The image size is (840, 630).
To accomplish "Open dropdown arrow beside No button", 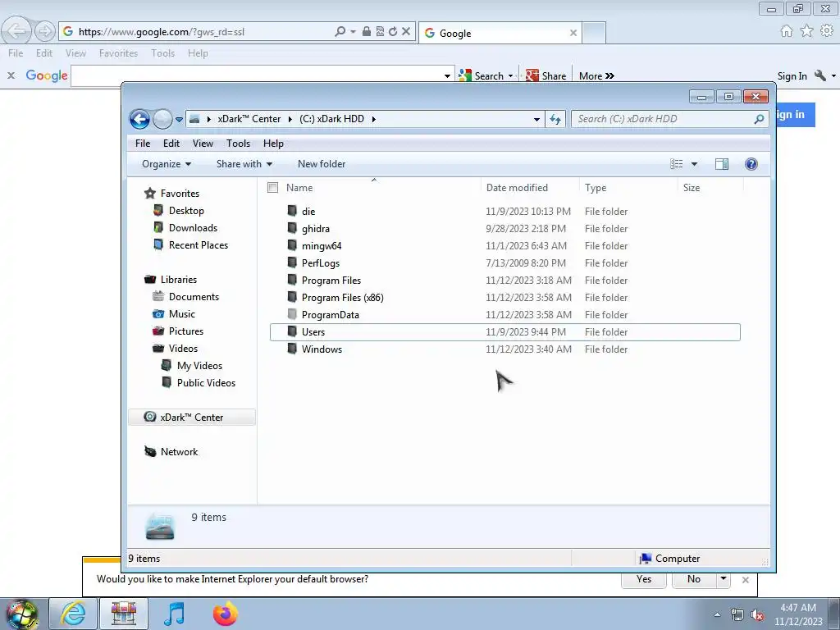I will click(x=724, y=578).
